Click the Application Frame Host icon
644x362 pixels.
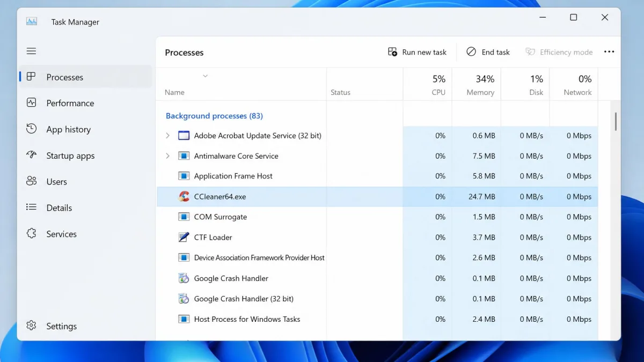click(x=184, y=176)
